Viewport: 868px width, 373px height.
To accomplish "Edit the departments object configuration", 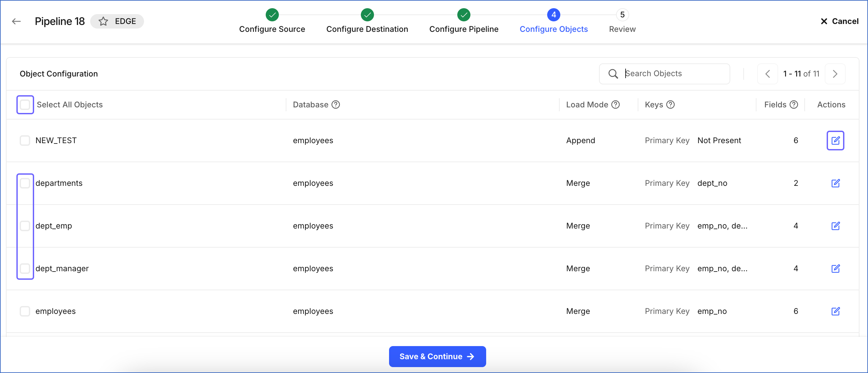I will click(x=836, y=183).
